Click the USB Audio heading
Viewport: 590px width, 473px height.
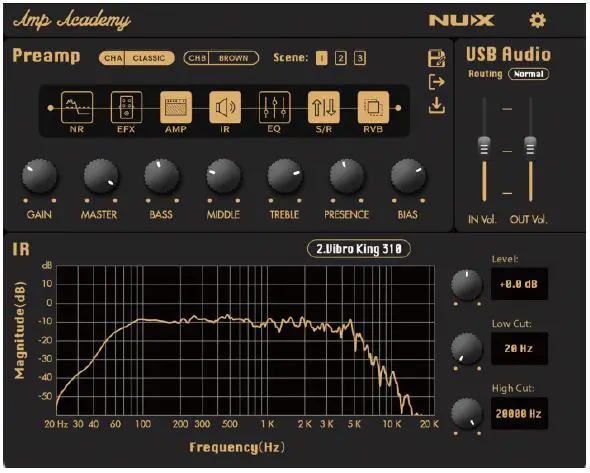coord(509,55)
